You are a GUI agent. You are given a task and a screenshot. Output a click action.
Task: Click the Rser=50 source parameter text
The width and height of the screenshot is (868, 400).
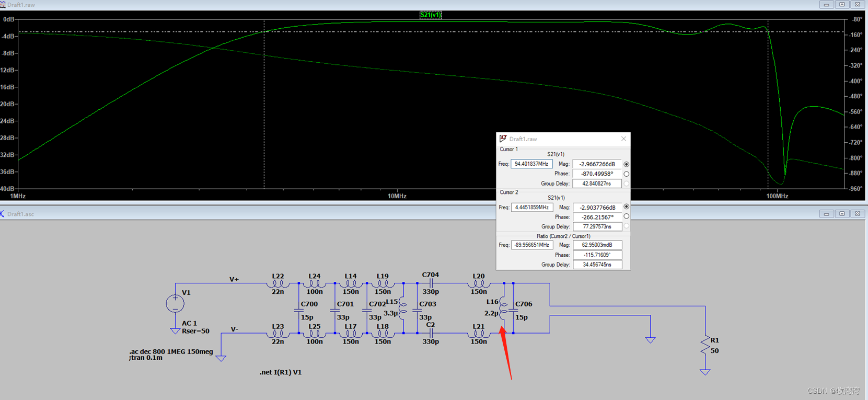click(195, 331)
